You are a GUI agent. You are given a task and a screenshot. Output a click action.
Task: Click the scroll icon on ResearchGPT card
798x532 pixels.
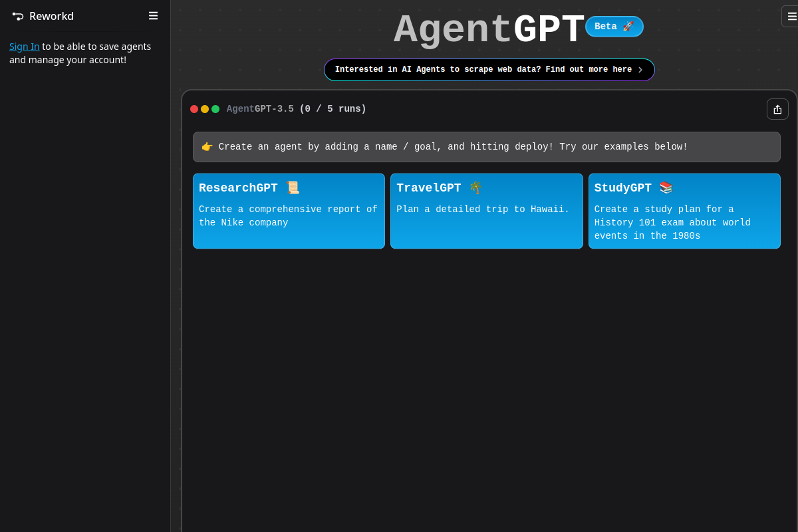tap(293, 187)
